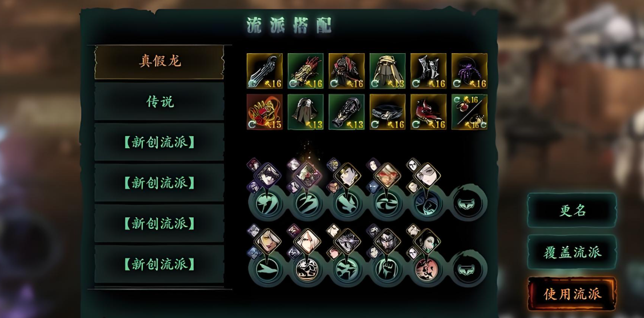Click the 覆盖流派 overwrite button
The width and height of the screenshot is (644, 318).
[572, 252]
